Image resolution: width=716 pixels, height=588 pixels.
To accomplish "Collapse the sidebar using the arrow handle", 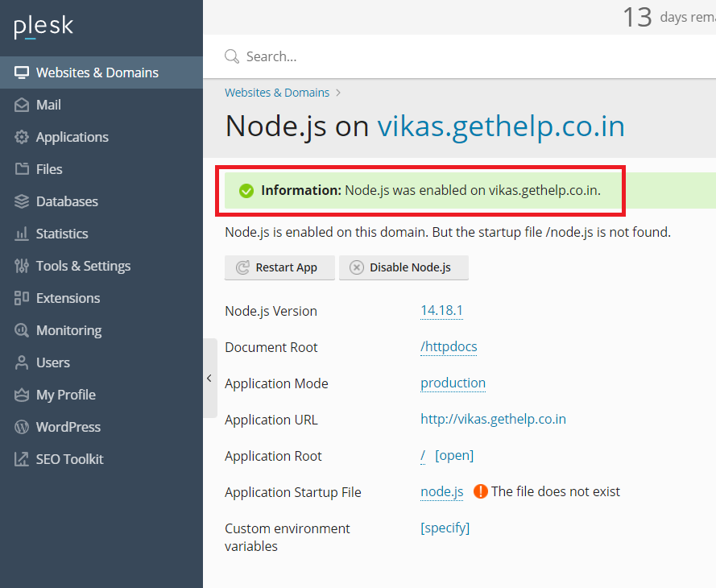I will (209, 378).
